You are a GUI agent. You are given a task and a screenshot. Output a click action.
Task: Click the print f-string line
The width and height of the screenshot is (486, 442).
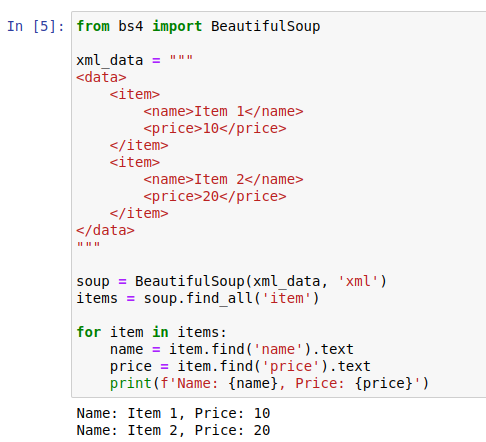click(x=269, y=383)
